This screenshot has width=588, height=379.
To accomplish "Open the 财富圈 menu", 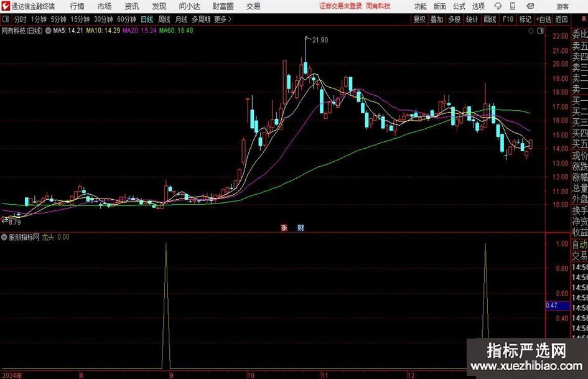I will coord(223,6).
